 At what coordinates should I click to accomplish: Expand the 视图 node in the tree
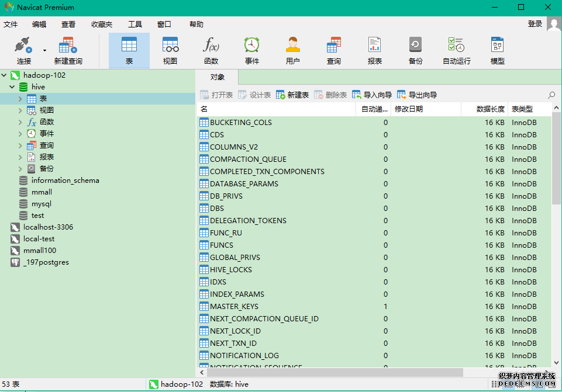click(x=20, y=110)
